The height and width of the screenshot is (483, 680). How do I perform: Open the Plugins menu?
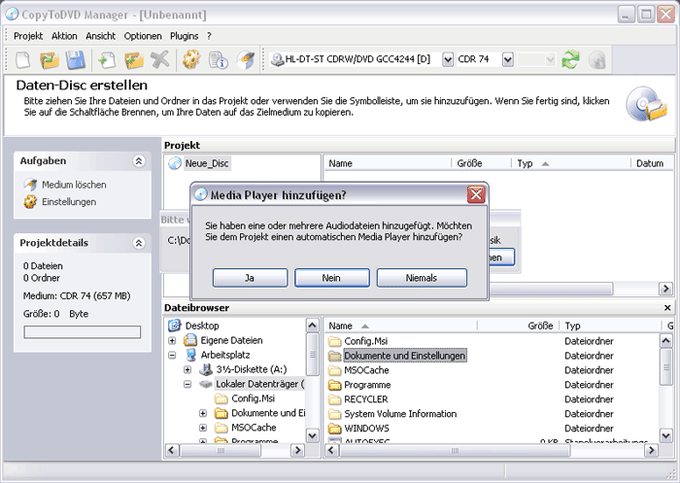pyautogui.click(x=184, y=36)
